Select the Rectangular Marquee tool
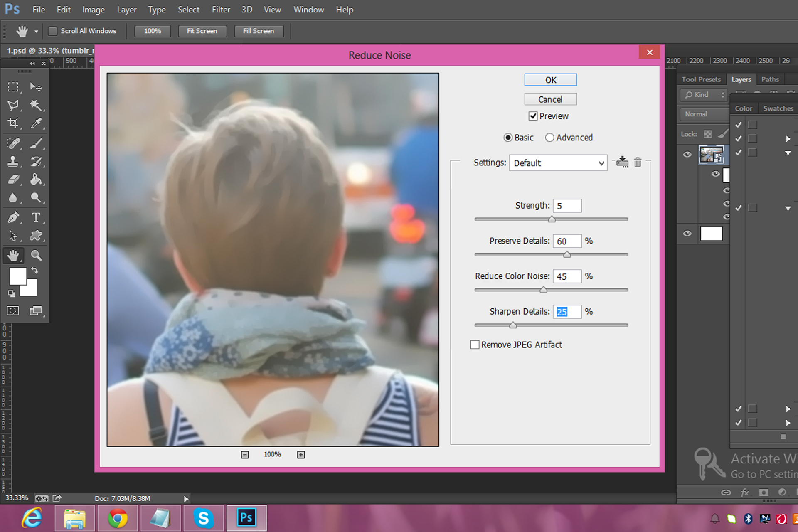The height and width of the screenshot is (532, 798). 13,87
